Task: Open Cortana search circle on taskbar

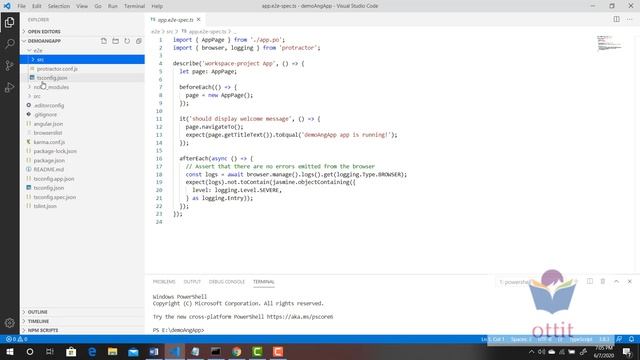Action: [30, 351]
